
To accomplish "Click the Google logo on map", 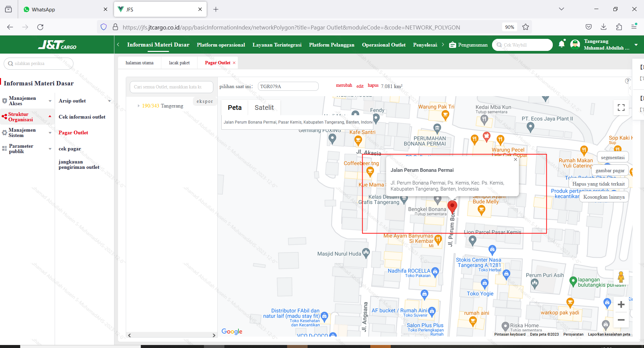I will pos(232,331).
